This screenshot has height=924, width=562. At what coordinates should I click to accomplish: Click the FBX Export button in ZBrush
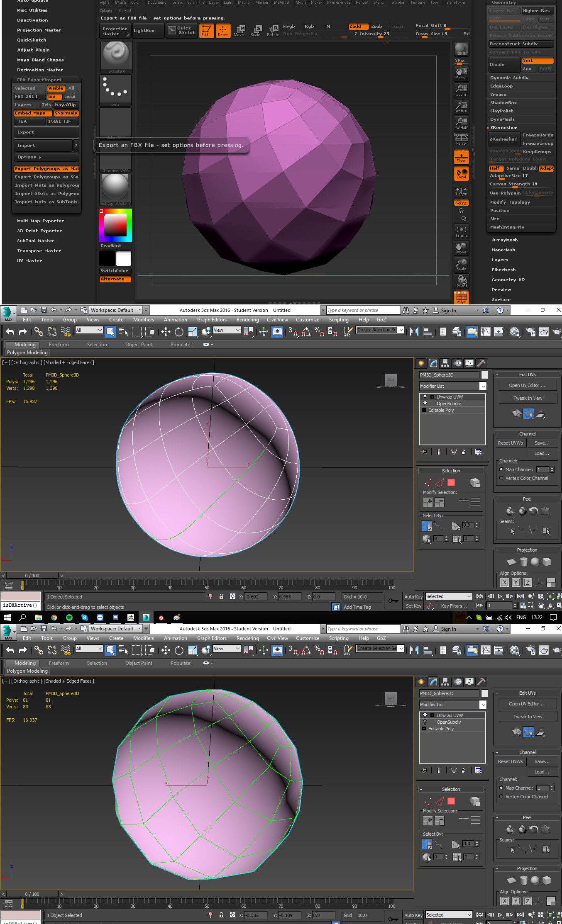click(46, 132)
